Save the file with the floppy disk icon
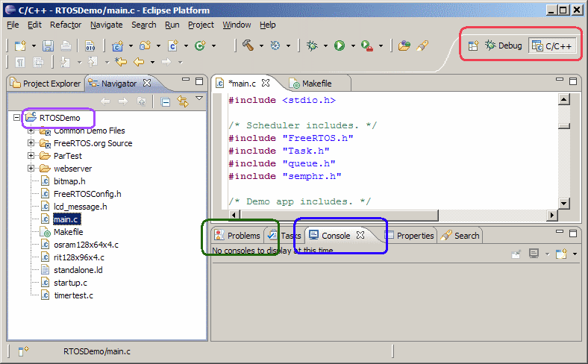The height and width of the screenshot is (364, 588). (48, 45)
